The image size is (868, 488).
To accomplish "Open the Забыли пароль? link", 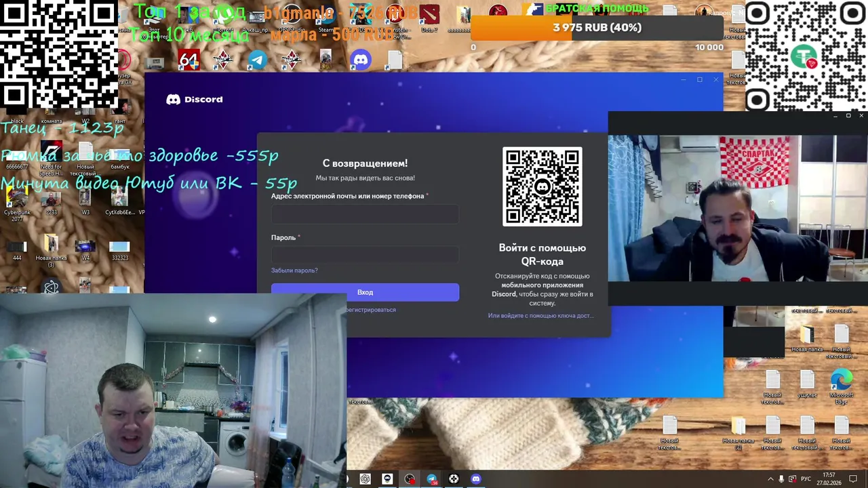I will (294, 270).
